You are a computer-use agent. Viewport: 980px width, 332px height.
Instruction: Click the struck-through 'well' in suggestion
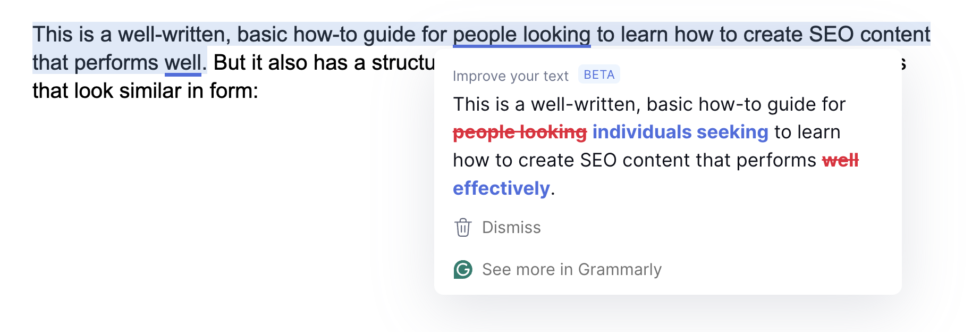tap(840, 160)
